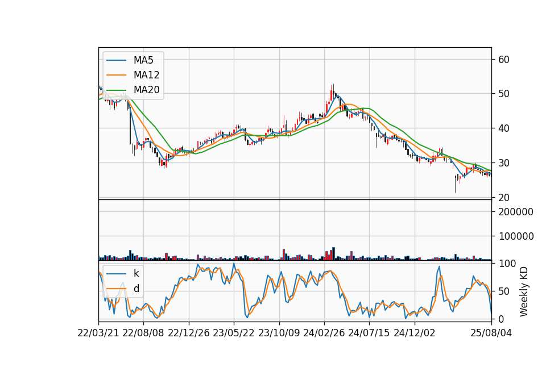
Task: Click the k legend label
Action: [136, 273]
